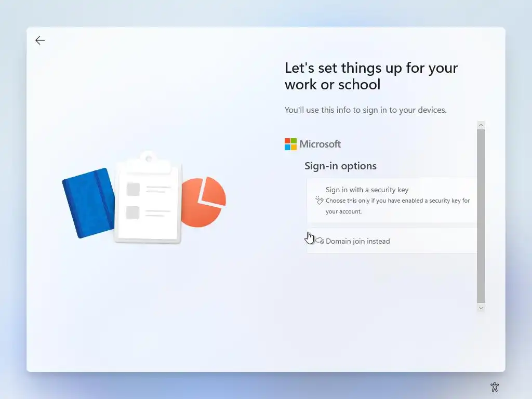Screen dimensions: 532x399
Task: Click the blue notebook illustration
Action: pyautogui.click(x=89, y=203)
